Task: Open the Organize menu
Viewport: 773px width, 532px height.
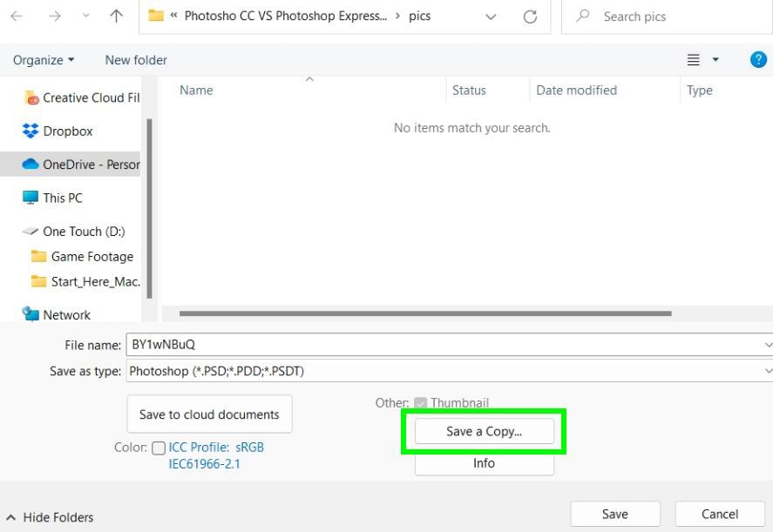Action: [x=44, y=60]
